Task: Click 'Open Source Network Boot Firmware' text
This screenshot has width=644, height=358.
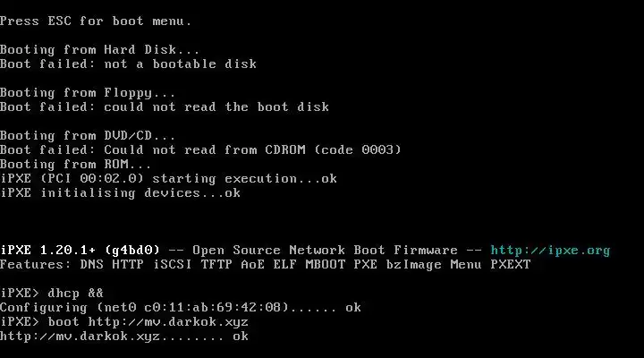Action: (x=325, y=251)
